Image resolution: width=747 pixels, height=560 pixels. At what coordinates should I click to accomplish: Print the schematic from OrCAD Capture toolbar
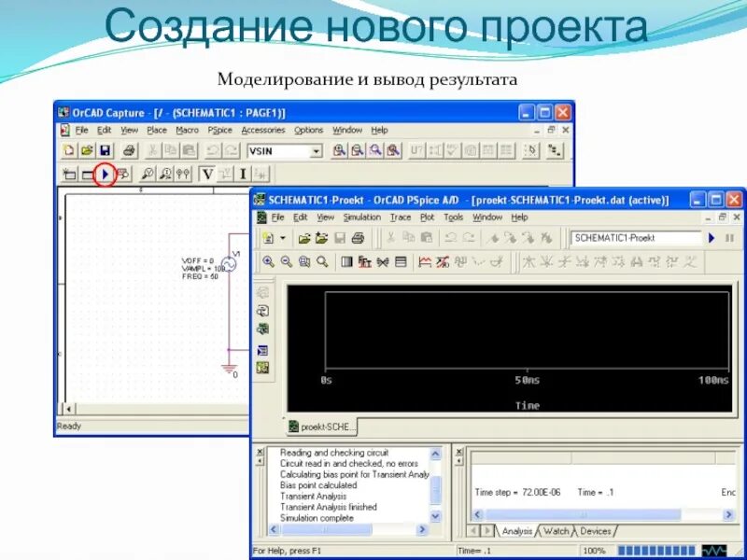click(x=129, y=151)
